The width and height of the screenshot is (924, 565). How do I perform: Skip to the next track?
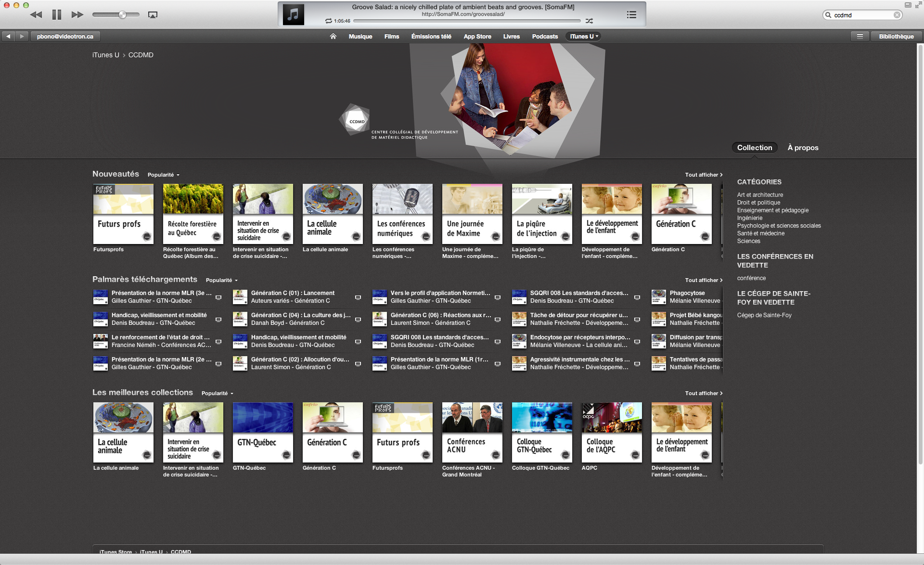click(77, 14)
